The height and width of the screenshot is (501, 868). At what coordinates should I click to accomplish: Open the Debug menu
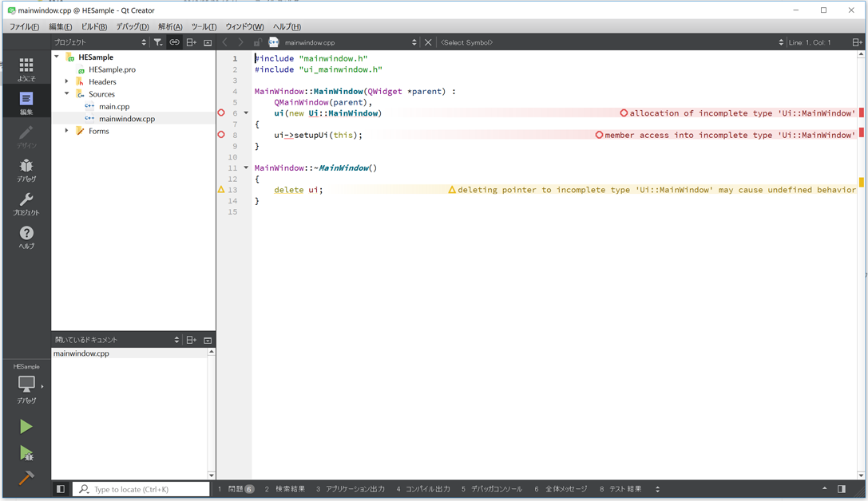[133, 26]
